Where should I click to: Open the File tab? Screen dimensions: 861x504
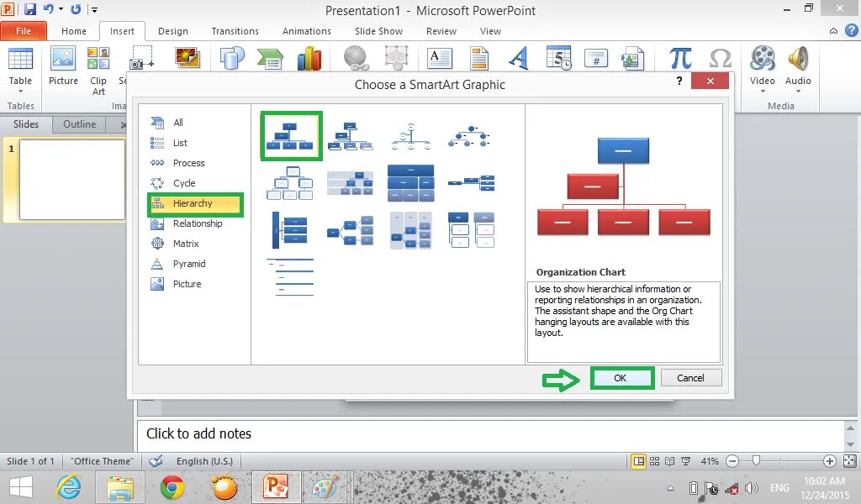[24, 31]
